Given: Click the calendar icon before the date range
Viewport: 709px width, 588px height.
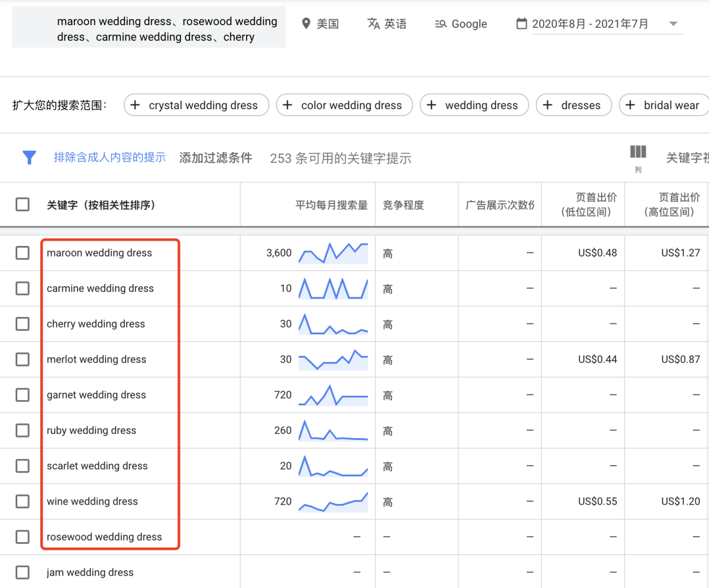Looking at the screenshot, I should point(521,23).
